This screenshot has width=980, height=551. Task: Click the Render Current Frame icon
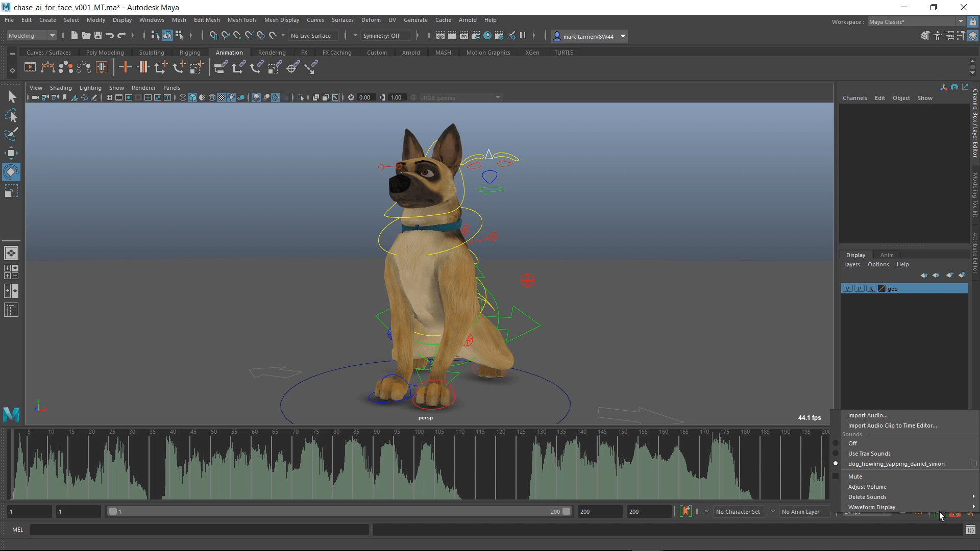[452, 36]
